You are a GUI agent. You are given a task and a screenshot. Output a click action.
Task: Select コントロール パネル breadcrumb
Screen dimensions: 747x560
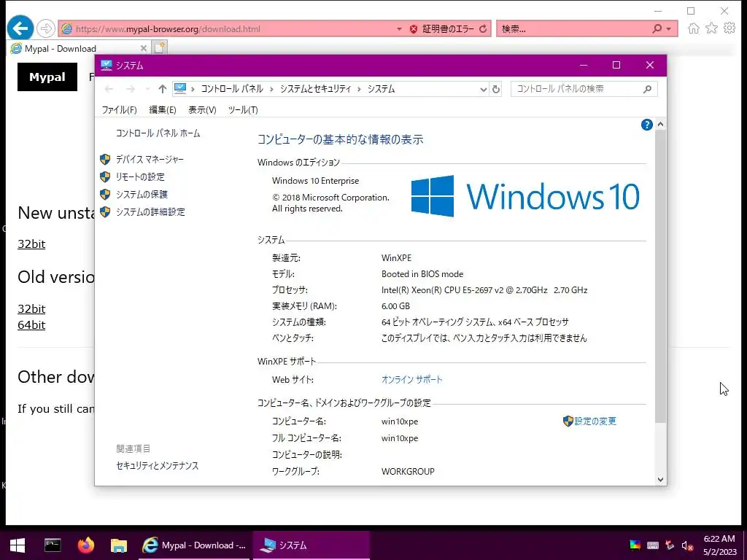(x=232, y=89)
